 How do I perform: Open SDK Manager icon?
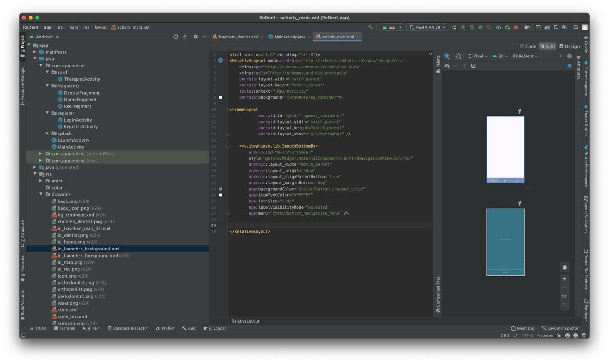(x=565, y=28)
